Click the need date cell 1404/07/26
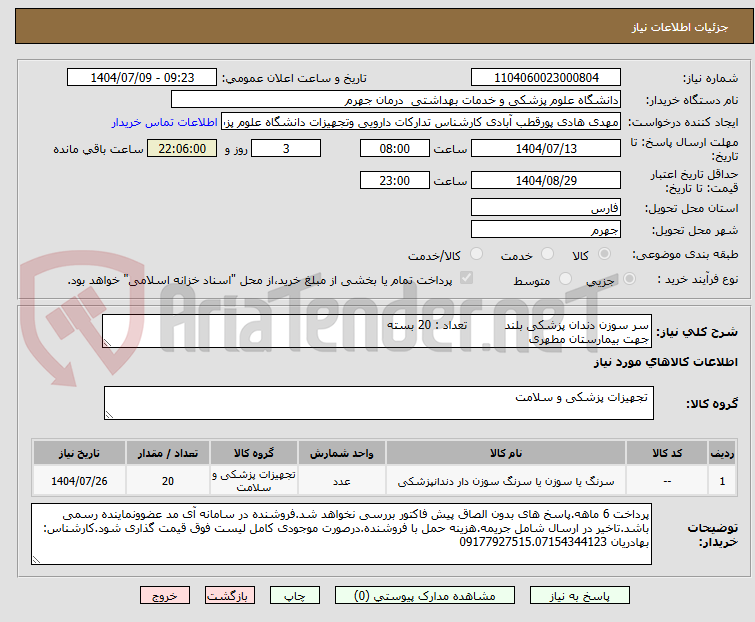Image resolution: width=755 pixels, height=622 pixels. (x=79, y=480)
